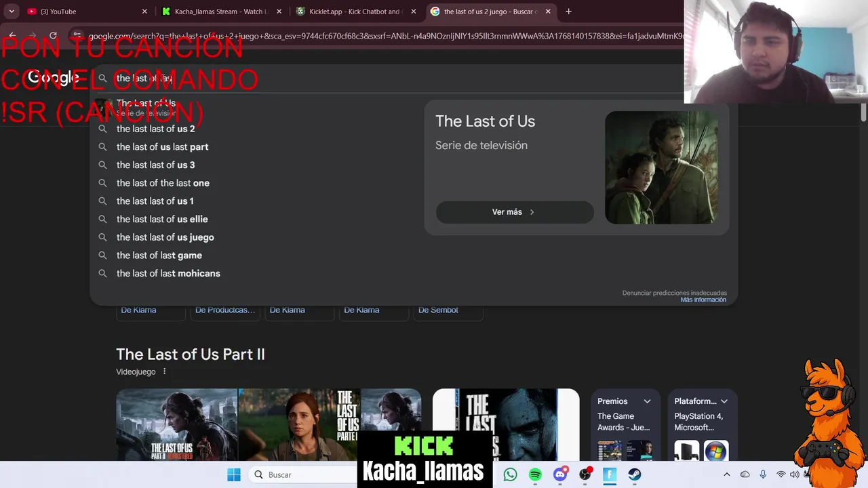Open Spotify from the taskbar
The width and height of the screenshot is (868, 488).
pos(535,474)
